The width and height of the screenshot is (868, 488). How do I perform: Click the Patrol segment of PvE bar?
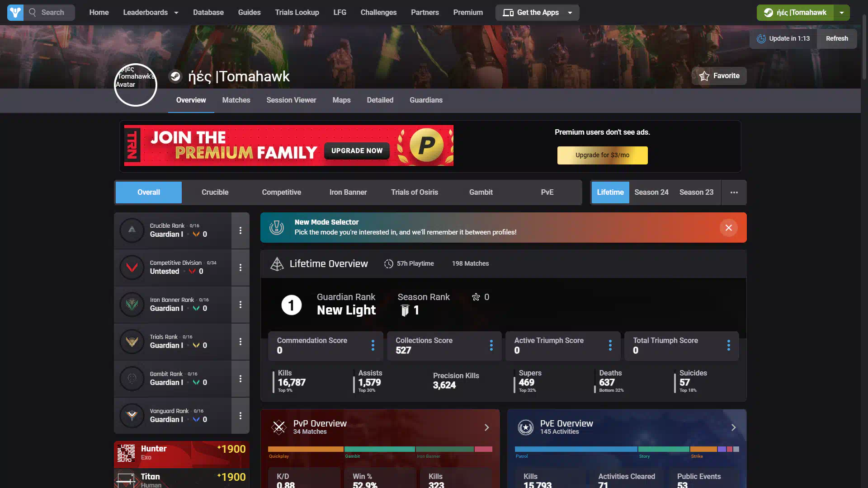point(576,449)
